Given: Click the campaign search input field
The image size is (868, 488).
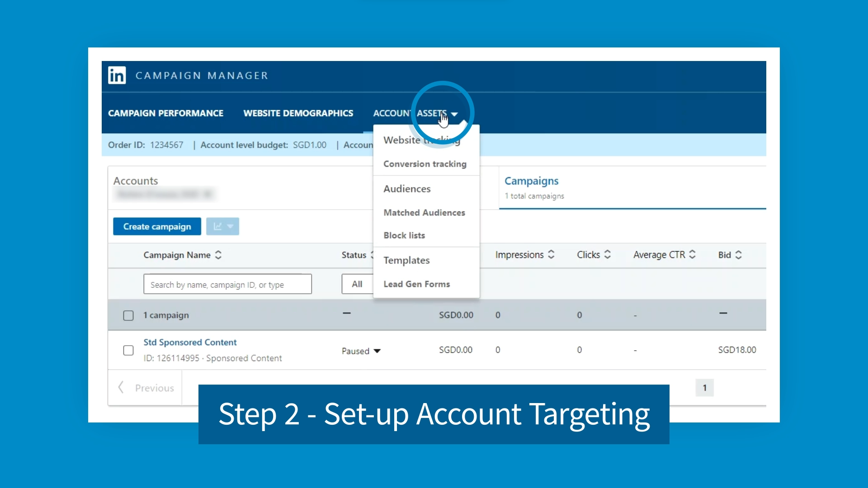Looking at the screenshot, I should coord(227,284).
